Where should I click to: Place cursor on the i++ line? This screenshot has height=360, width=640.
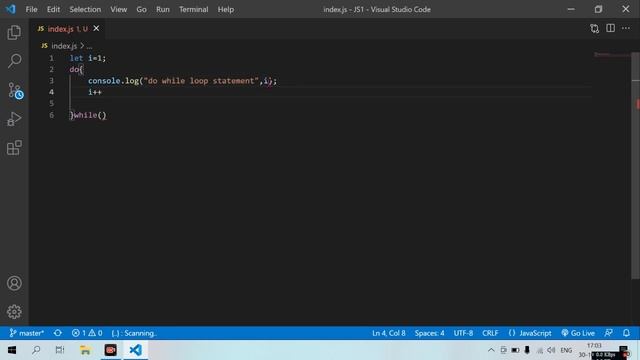click(x=95, y=92)
